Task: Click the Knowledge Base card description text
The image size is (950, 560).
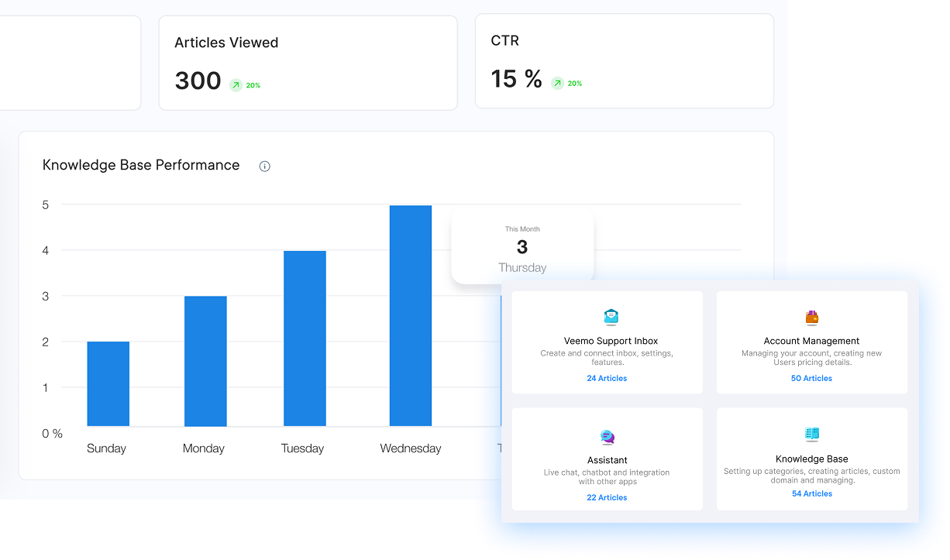Action: point(812,476)
